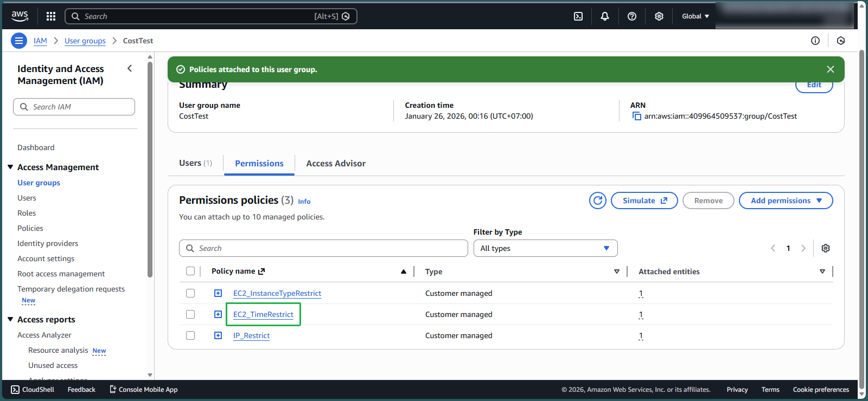The height and width of the screenshot is (401, 868).
Task: Open Cookie preferences in footer
Action: [x=821, y=390]
